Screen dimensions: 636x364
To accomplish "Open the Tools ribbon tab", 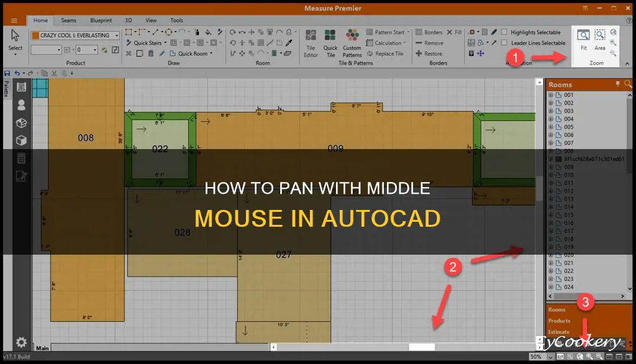I will click(176, 20).
